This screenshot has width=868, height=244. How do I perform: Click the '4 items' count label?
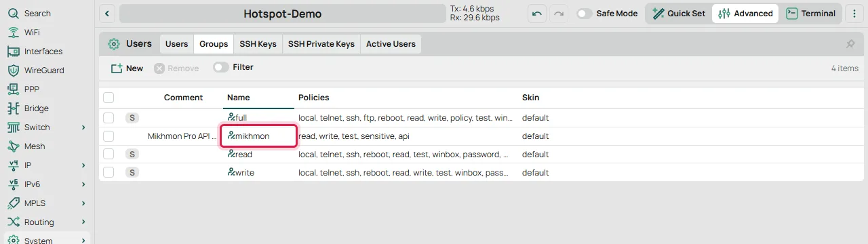[x=845, y=68]
